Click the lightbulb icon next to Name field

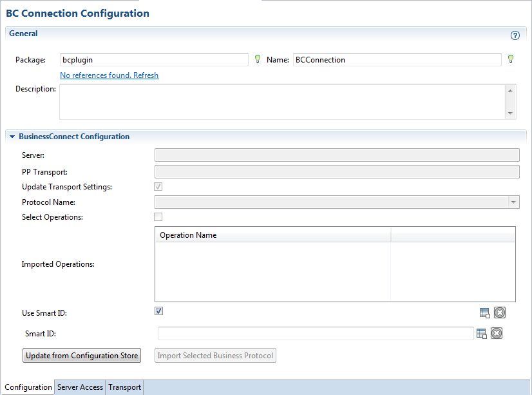coord(511,59)
